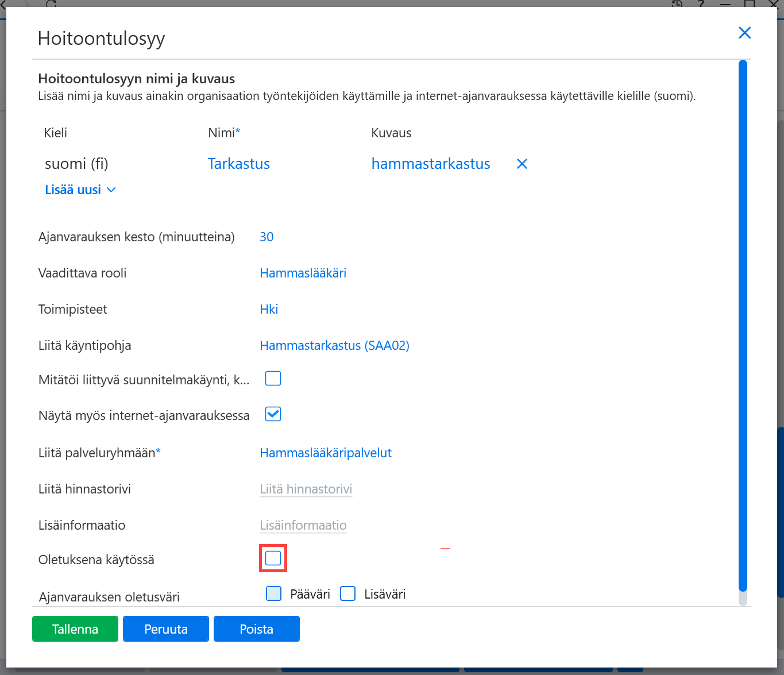Click the Poista button
Image resolution: width=784 pixels, height=675 pixels.
tap(257, 628)
